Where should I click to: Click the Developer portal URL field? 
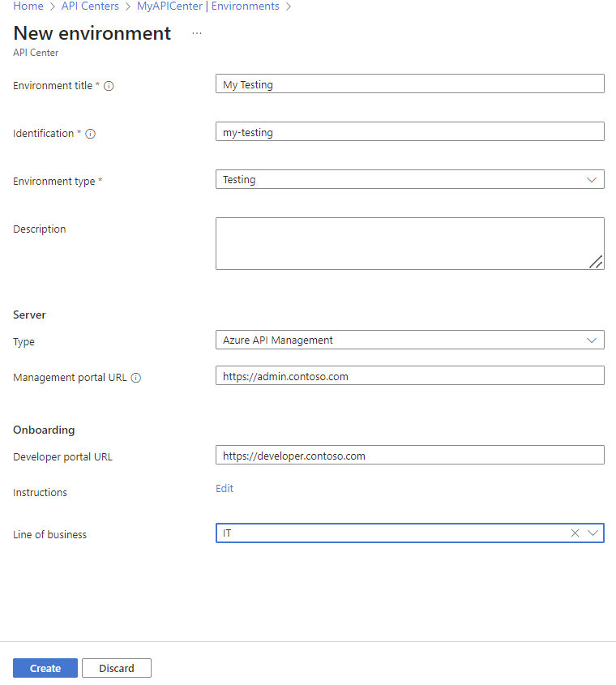[409, 455]
